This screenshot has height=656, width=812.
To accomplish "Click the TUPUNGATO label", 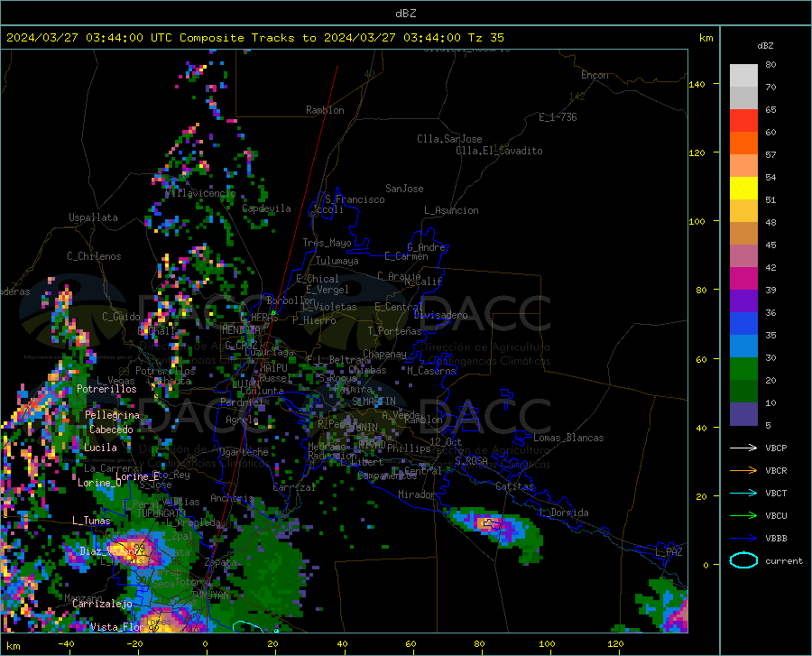I will [161, 513].
